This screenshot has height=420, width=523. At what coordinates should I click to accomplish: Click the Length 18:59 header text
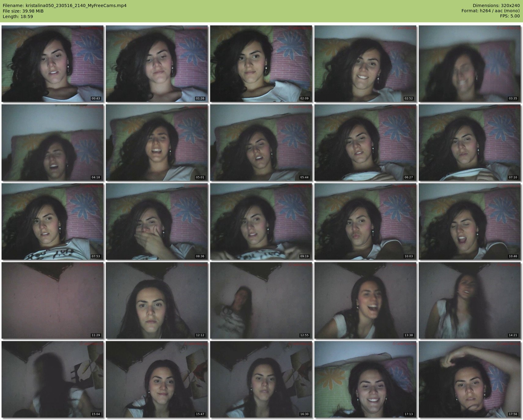pyautogui.click(x=18, y=17)
